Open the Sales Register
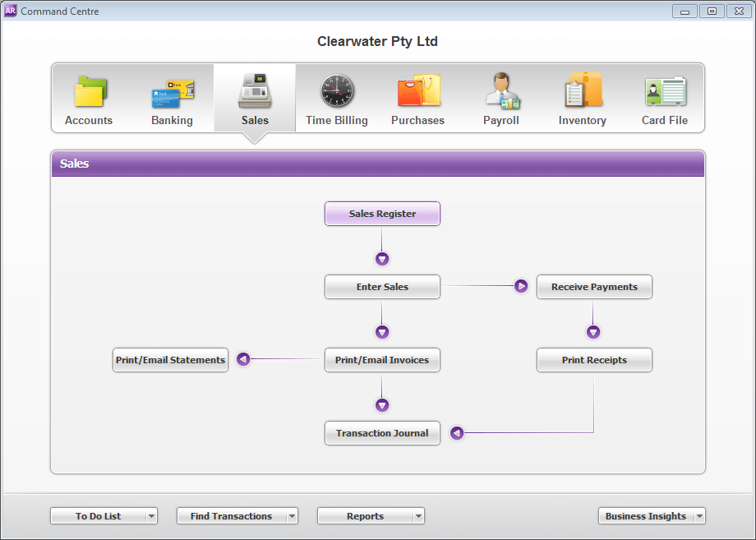This screenshot has height=540, width=756. pos(382,213)
